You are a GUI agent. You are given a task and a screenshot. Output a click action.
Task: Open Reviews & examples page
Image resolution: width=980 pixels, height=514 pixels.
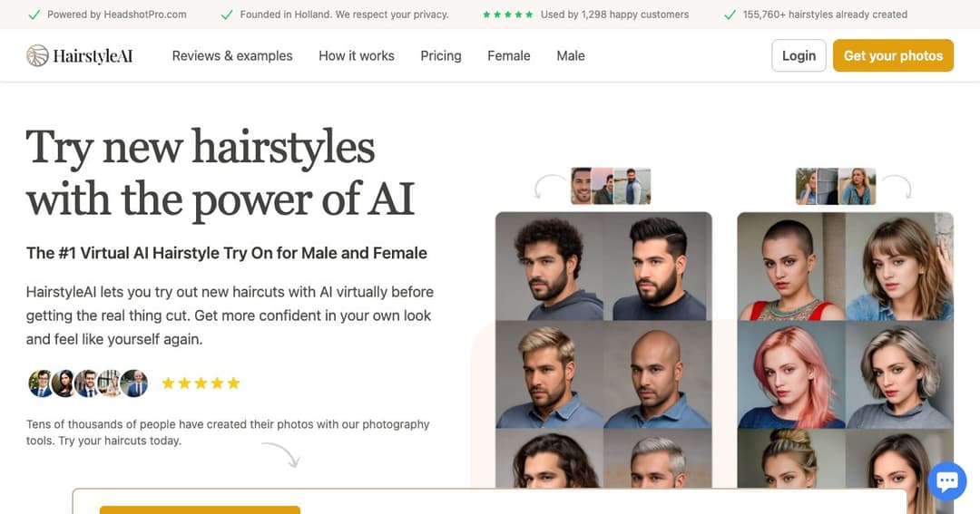tap(232, 55)
